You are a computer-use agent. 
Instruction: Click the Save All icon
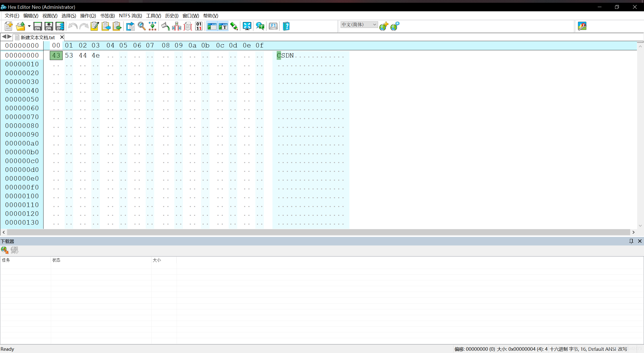pos(60,26)
